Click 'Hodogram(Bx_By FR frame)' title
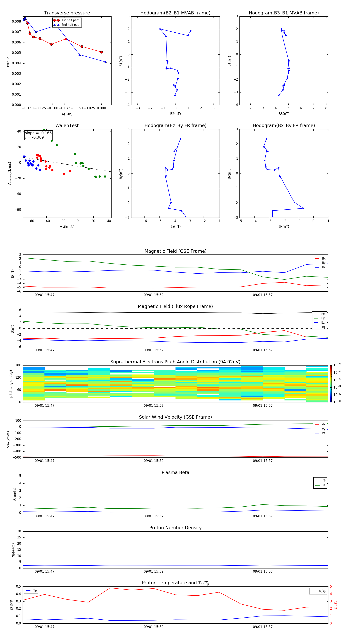The image size is (351, 644). pyautogui.click(x=284, y=125)
